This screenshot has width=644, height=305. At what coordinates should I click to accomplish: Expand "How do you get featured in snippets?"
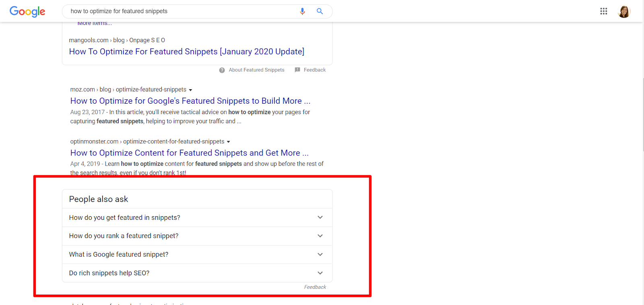(x=197, y=217)
